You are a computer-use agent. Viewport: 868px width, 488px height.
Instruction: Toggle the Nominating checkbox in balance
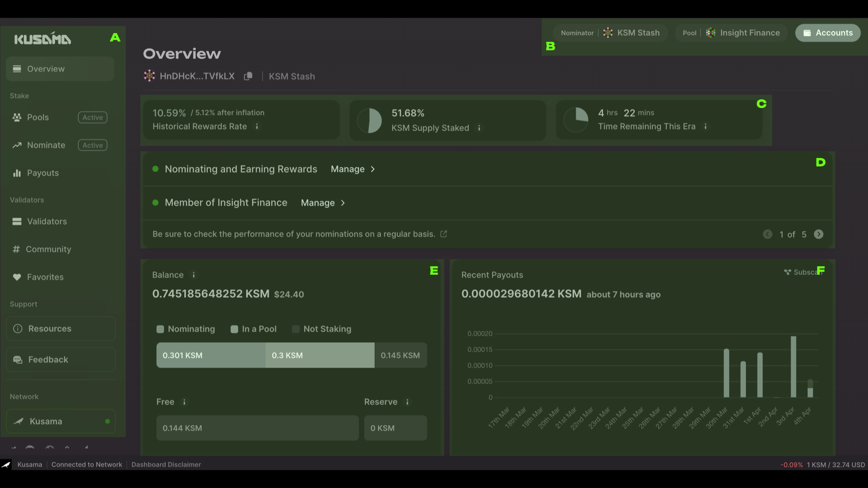coord(159,329)
